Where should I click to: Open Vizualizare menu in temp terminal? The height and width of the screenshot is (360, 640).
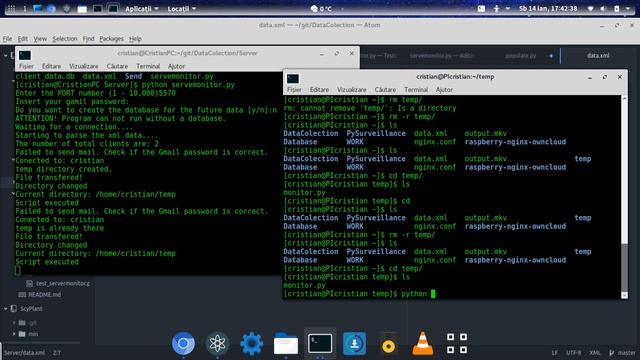click(351, 89)
